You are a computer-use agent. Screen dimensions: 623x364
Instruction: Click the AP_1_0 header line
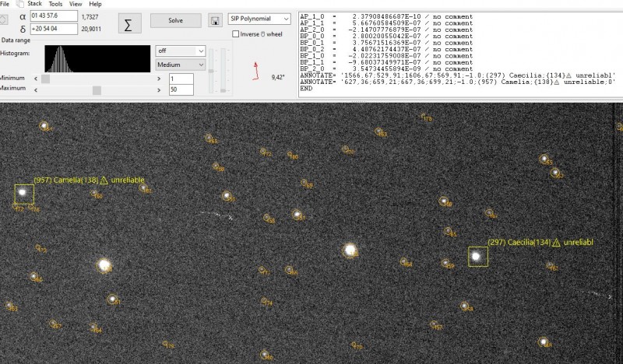pos(386,16)
